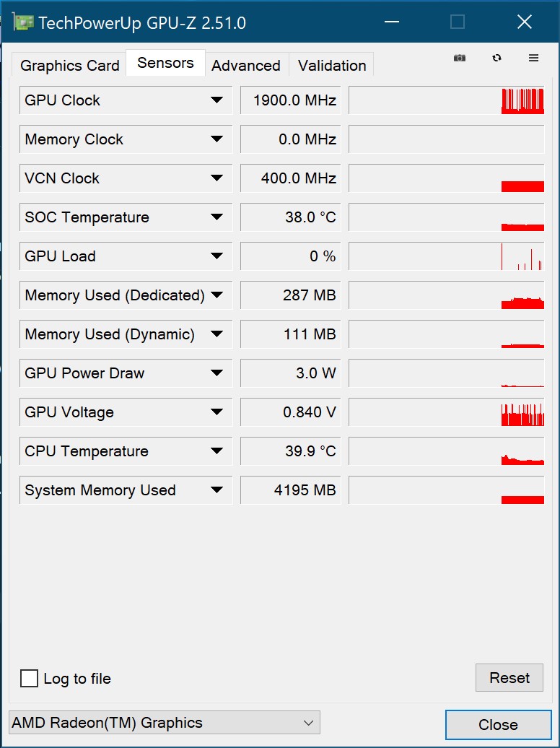
Task: Open the GPU Clock sensor dropdown
Action: pos(216,100)
